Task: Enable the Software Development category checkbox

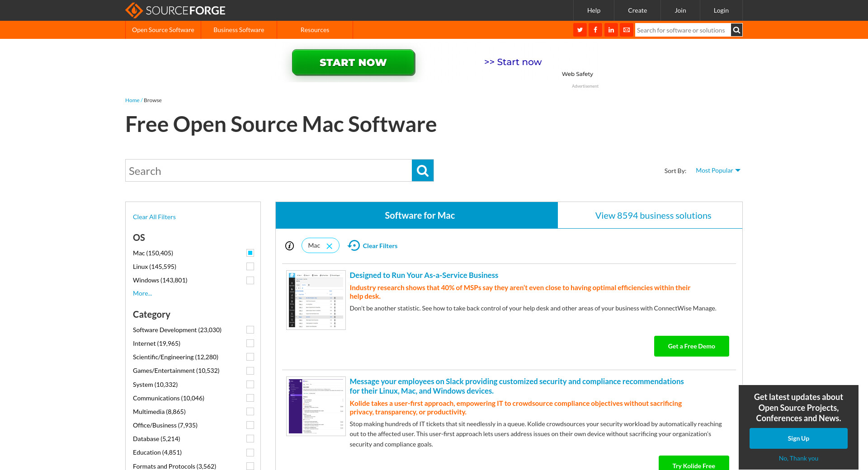Action: tap(250, 330)
